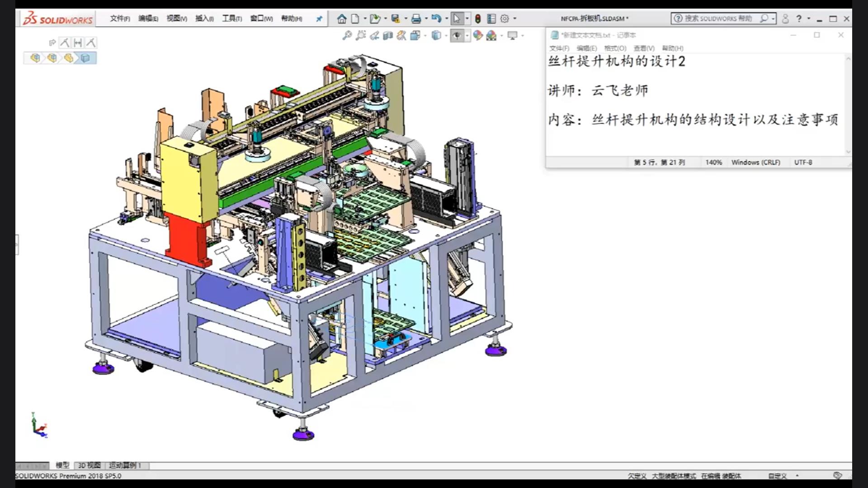Open SolidWorks 帮助(H) menu
This screenshot has width=868, height=488.
292,19
